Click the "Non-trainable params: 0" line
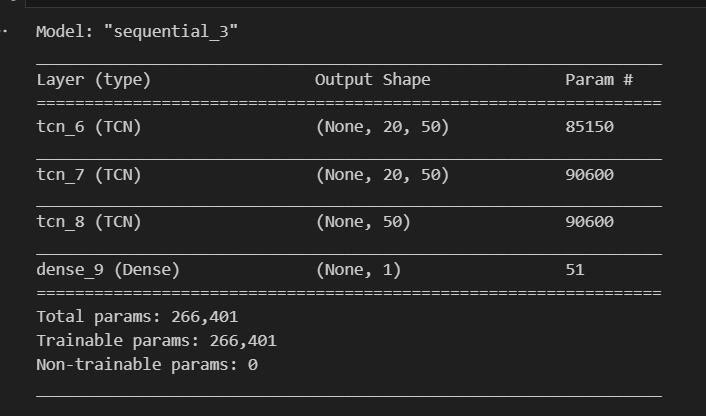The height and width of the screenshot is (416, 706). point(147,365)
